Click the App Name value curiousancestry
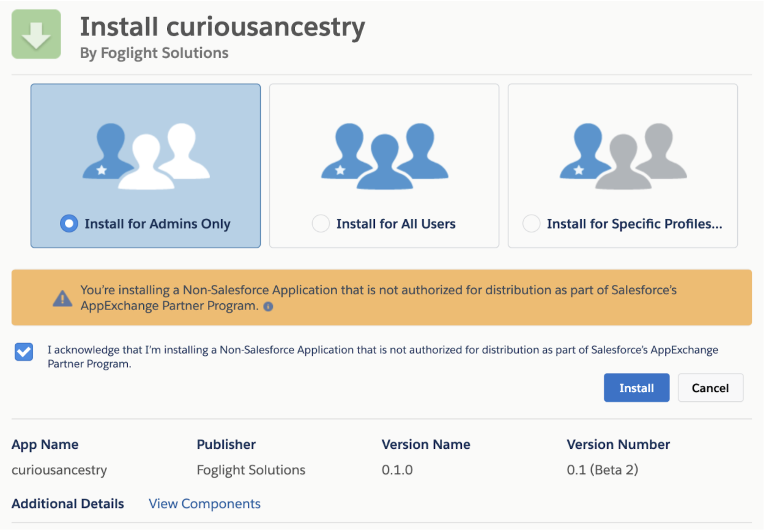 tap(59, 470)
